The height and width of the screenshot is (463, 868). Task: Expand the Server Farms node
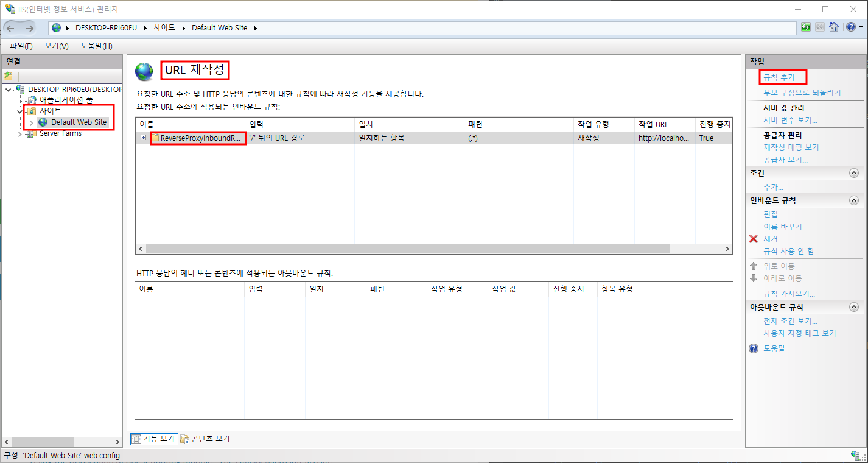(x=19, y=133)
